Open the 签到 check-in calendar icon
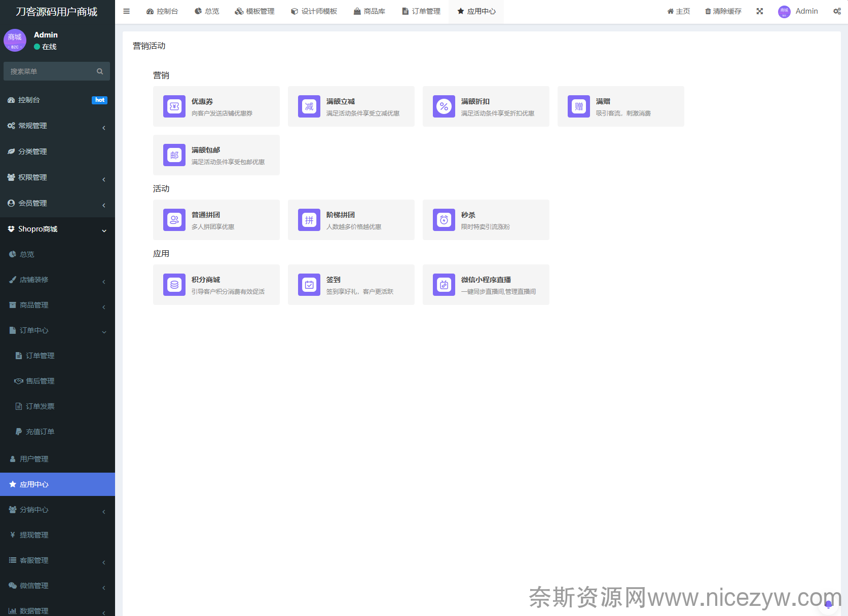This screenshot has width=848, height=616. tap(309, 285)
